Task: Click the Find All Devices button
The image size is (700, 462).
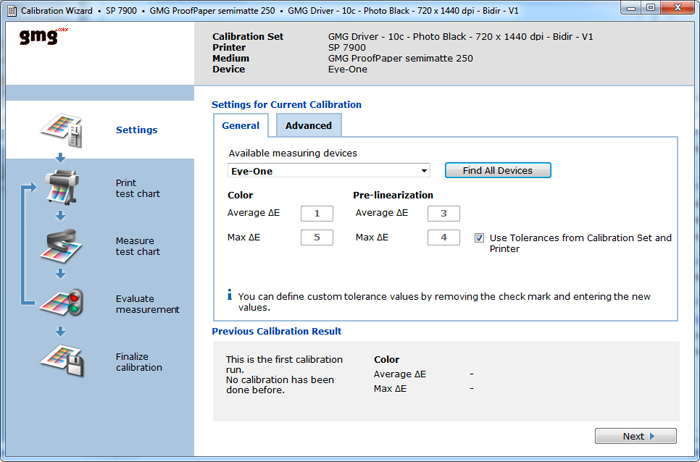Action: (498, 171)
